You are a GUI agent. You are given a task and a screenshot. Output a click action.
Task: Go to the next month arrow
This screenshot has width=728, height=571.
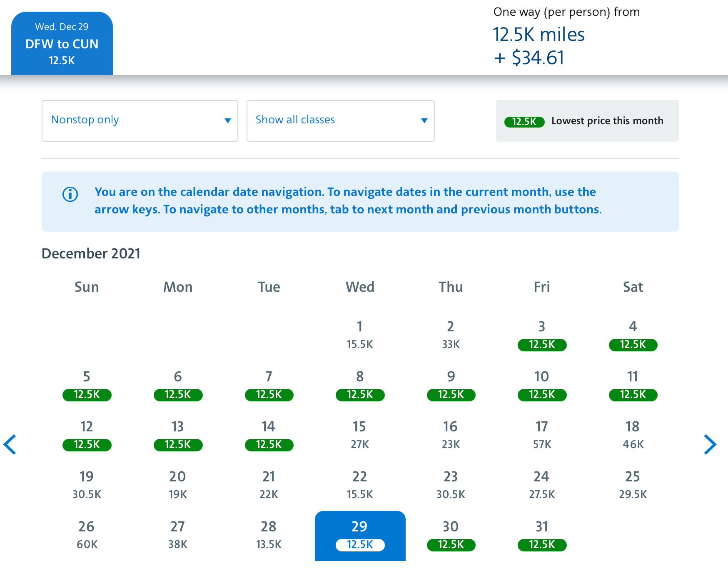point(710,444)
